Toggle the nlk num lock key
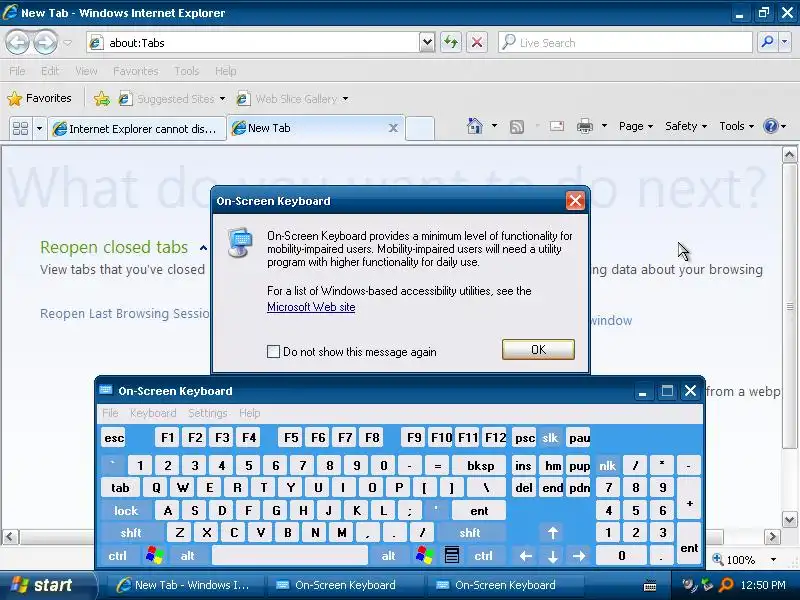This screenshot has height=600, width=800. pos(607,465)
